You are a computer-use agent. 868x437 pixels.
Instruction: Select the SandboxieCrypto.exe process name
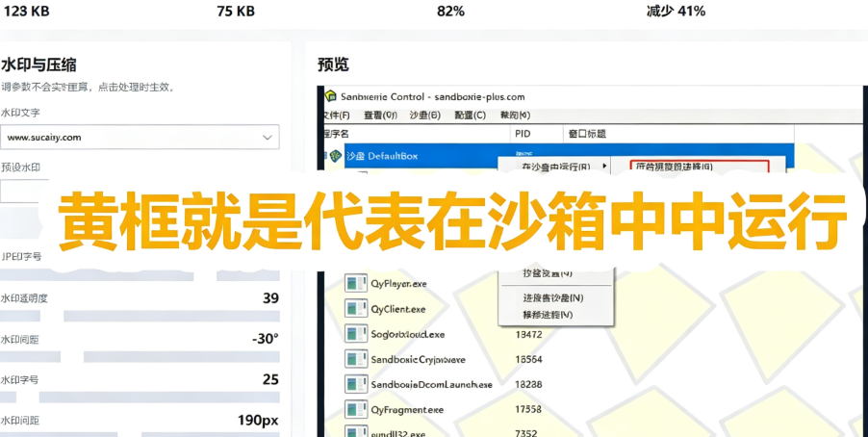(418, 359)
